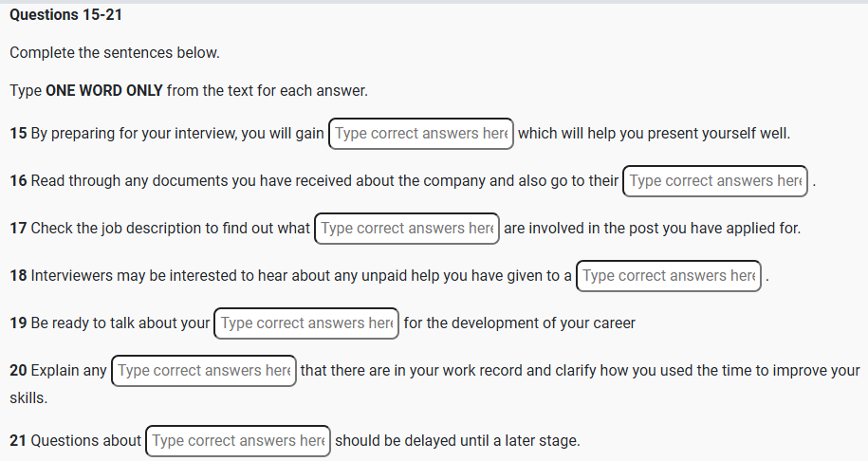Select the blank in question 18

tap(669, 276)
